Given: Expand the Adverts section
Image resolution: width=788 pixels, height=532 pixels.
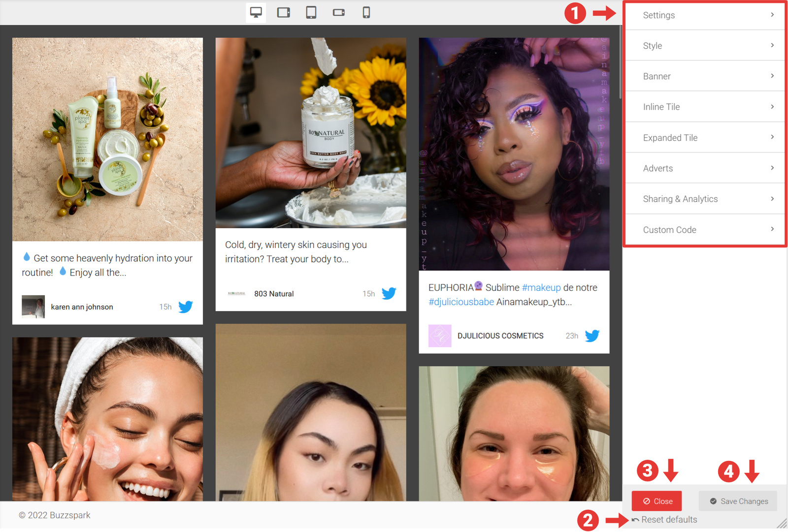Looking at the screenshot, I should click(x=705, y=168).
